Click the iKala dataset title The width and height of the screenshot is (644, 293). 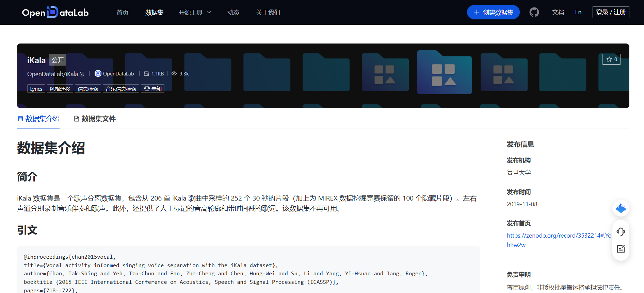click(36, 60)
